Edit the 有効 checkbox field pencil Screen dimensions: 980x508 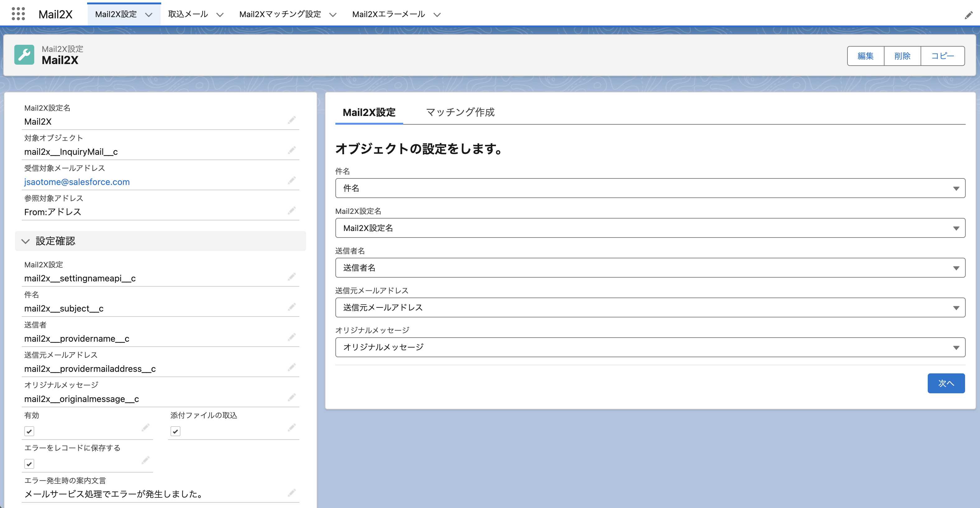(145, 428)
